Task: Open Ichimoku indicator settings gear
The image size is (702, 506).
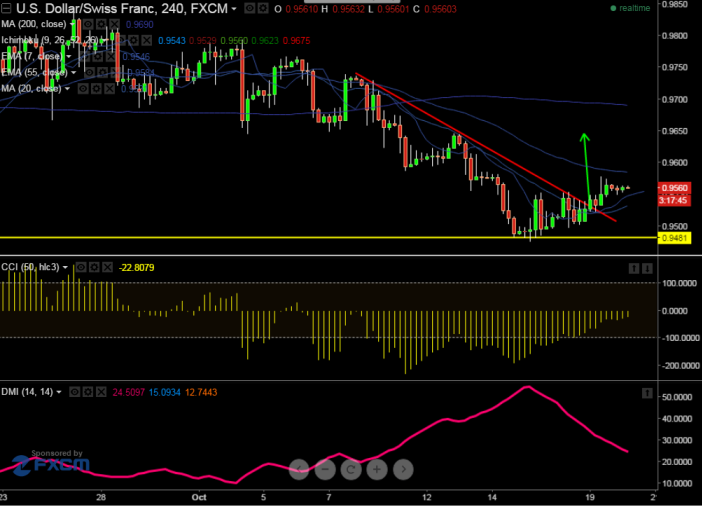Action: 134,40
